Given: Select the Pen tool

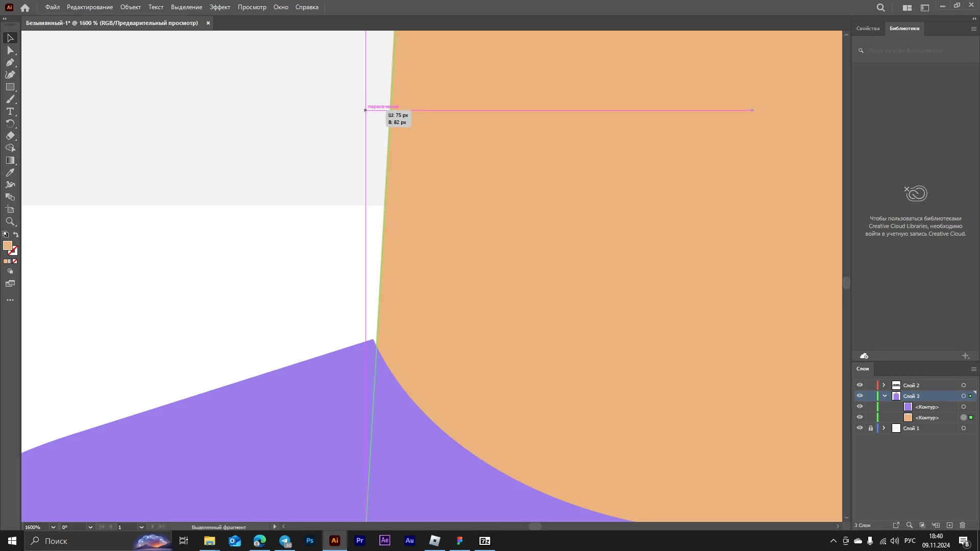Looking at the screenshot, I should pos(10,63).
